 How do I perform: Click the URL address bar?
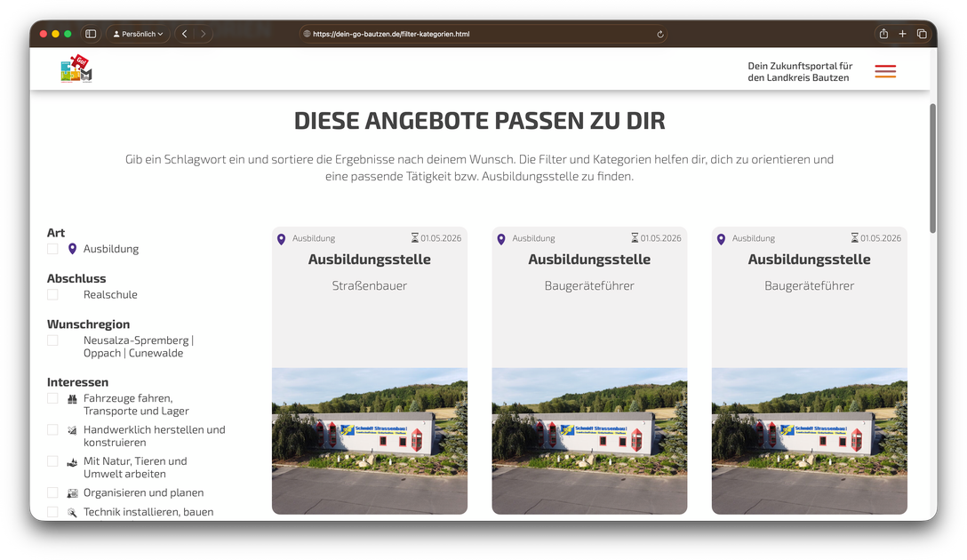[x=480, y=35]
